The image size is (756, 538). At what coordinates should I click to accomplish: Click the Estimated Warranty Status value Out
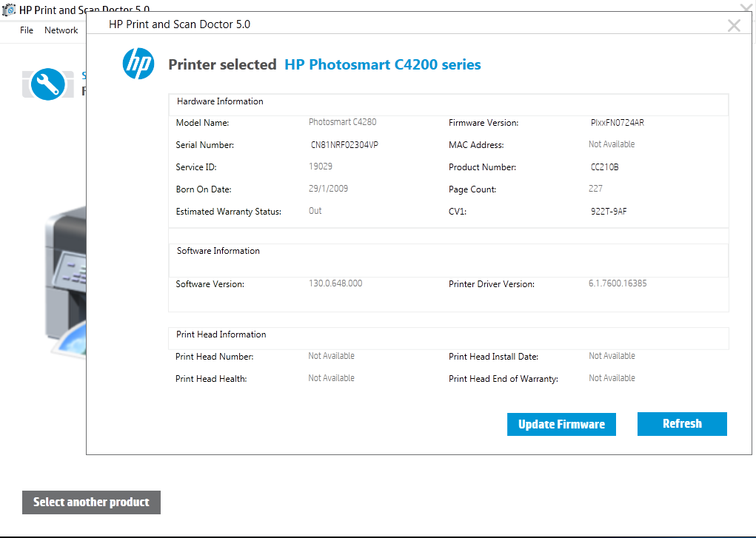(x=315, y=211)
